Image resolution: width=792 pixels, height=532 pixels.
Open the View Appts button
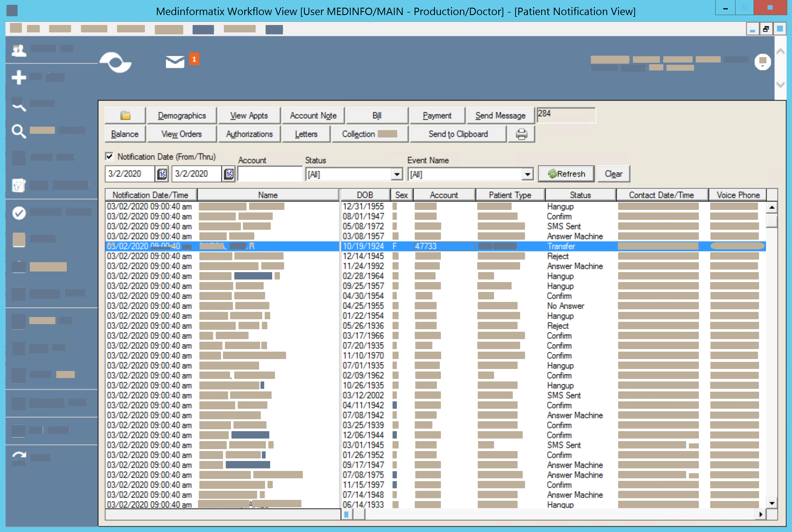coord(249,116)
